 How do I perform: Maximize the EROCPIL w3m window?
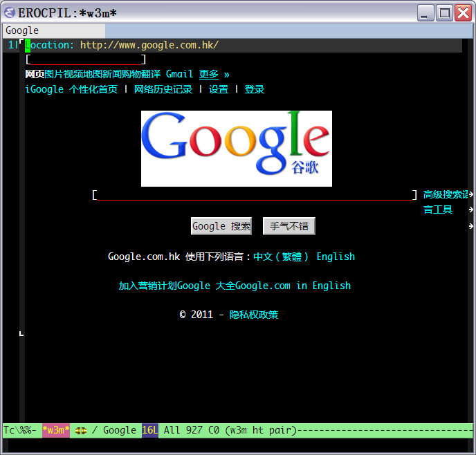(x=444, y=13)
